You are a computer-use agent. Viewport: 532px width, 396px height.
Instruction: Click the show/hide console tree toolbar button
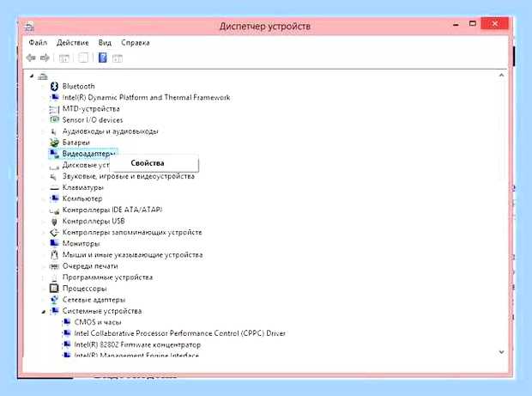(63, 58)
